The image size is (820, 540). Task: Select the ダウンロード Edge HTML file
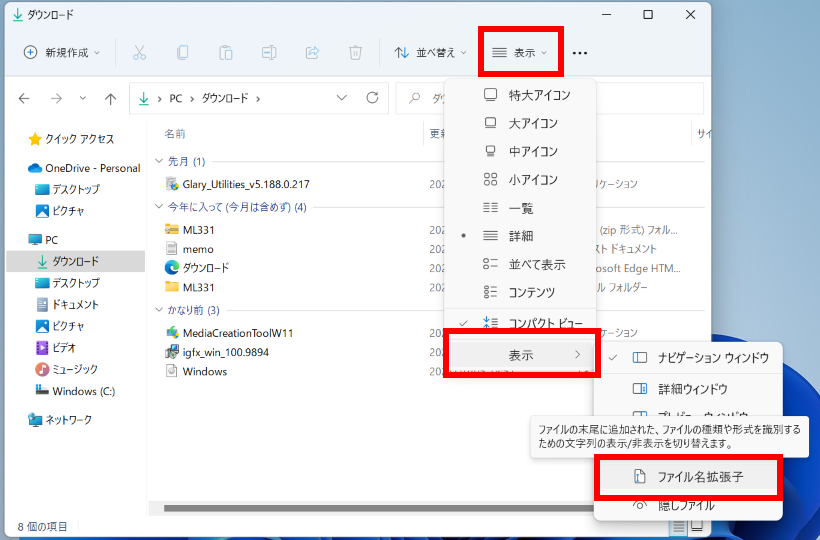click(x=197, y=268)
